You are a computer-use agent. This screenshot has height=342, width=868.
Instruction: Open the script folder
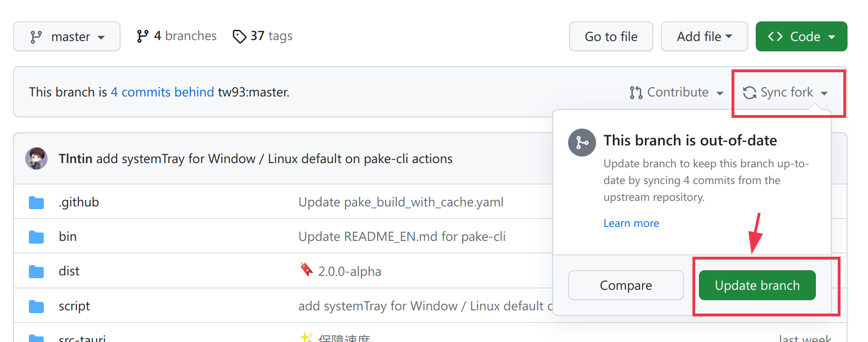[74, 306]
